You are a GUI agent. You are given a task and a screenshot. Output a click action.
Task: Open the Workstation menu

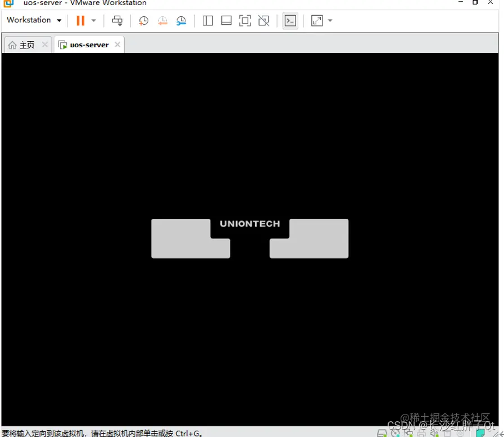tap(34, 20)
